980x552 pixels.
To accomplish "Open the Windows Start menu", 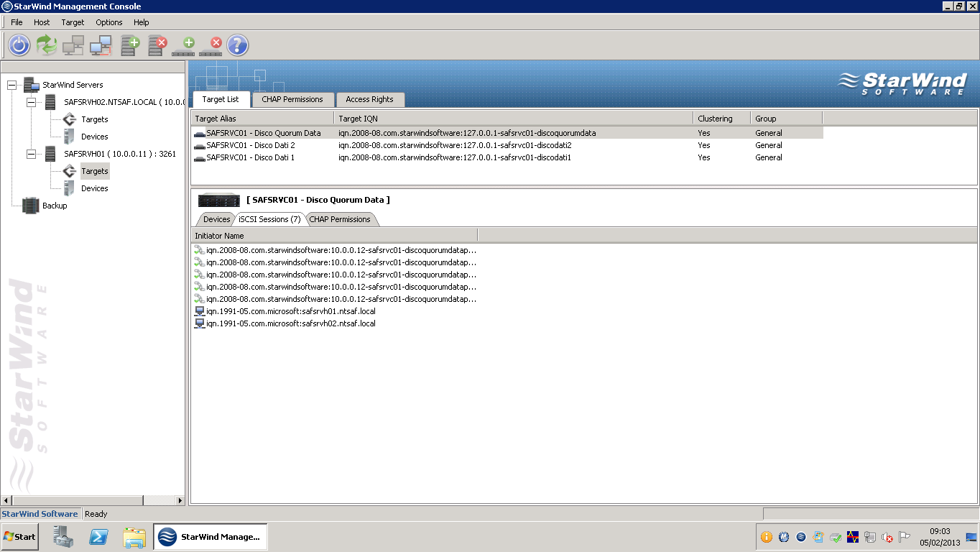I will coord(19,537).
